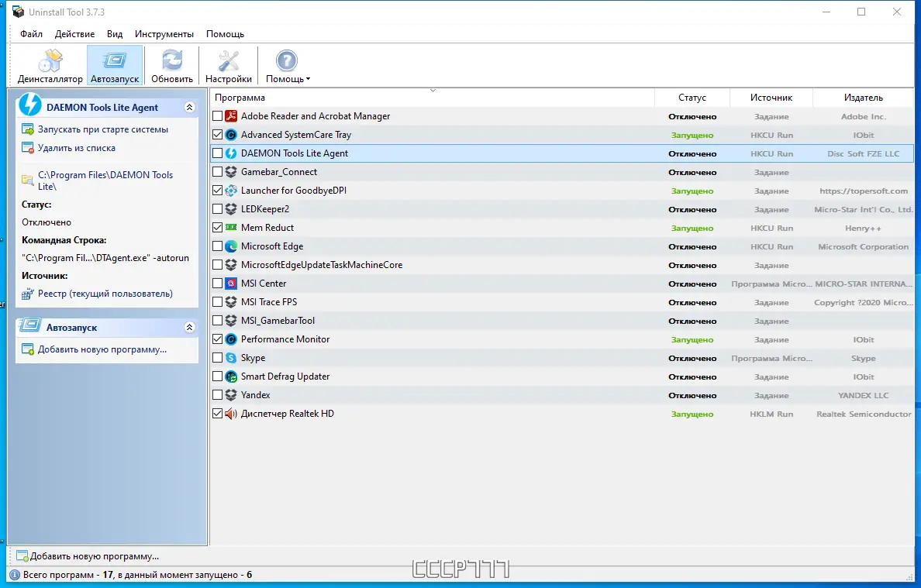
Task: Click the Adobe Reader and Acrobat Manager icon
Action: click(x=231, y=116)
